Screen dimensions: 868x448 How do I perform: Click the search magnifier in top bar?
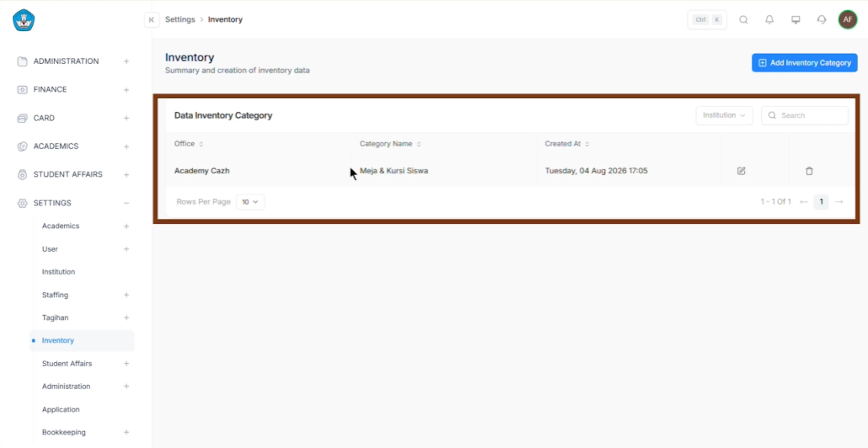tap(743, 19)
